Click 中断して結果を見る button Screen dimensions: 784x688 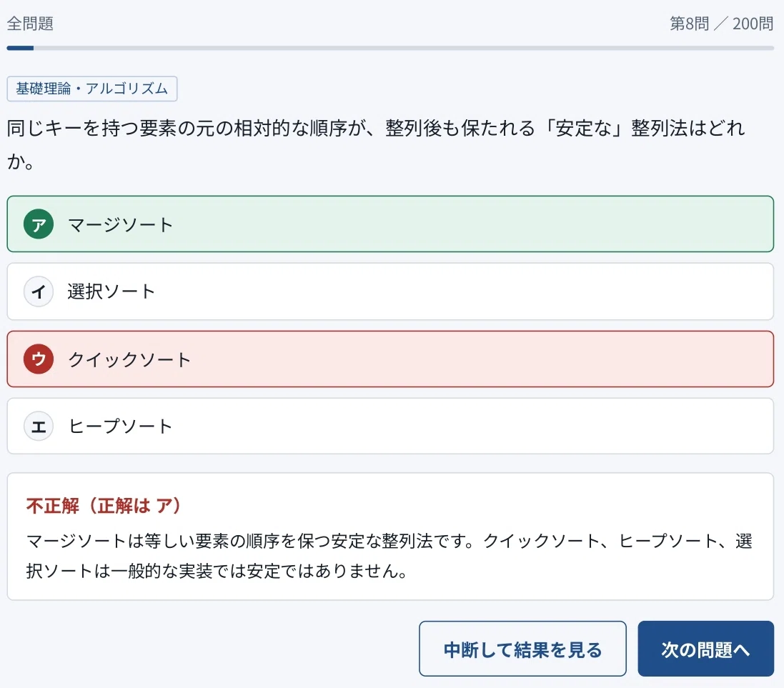(x=522, y=649)
